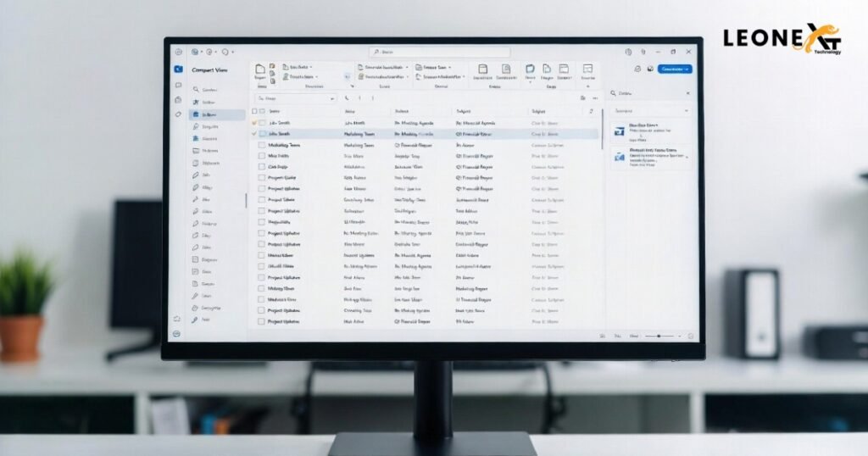Open the first result card thumbnail in right panel
The width and height of the screenshot is (868, 456).
(x=619, y=131)
